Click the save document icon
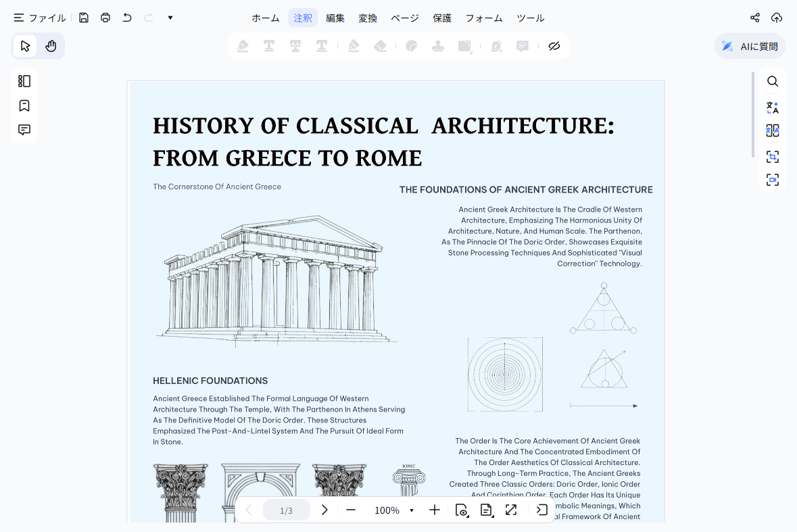 [x=84, y=18]
